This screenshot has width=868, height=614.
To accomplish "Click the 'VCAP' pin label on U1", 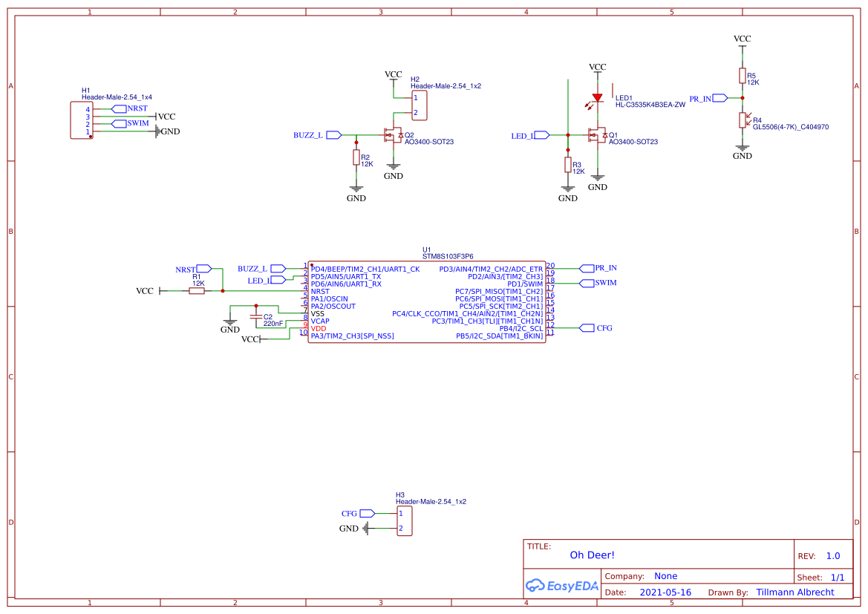I will (x=320, y=321).
